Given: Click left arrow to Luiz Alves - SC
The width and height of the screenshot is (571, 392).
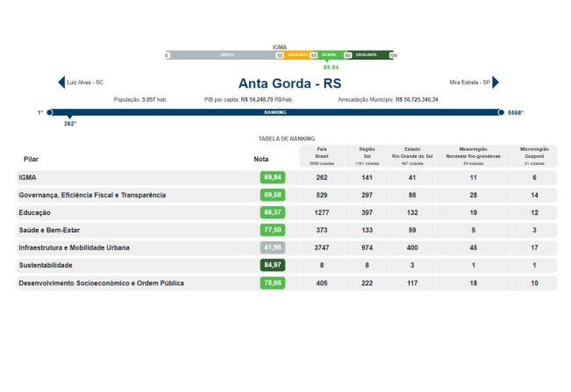Looking at the screenshot, I should (61, 82).
